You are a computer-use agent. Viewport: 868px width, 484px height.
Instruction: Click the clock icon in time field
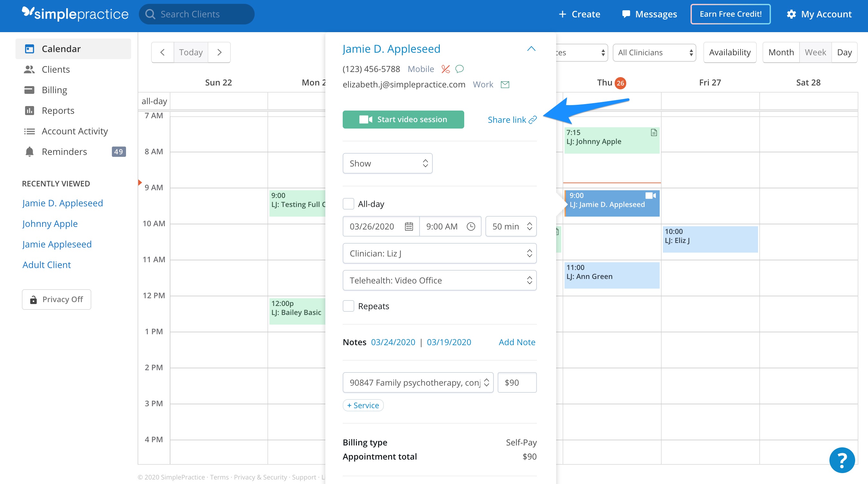[471, 226]
